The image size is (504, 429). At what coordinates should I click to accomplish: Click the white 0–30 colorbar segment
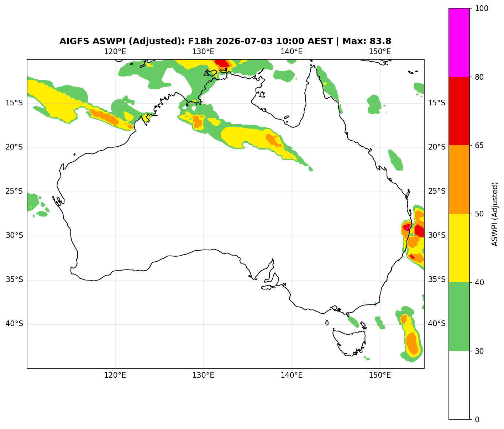(x=460, y=385)
